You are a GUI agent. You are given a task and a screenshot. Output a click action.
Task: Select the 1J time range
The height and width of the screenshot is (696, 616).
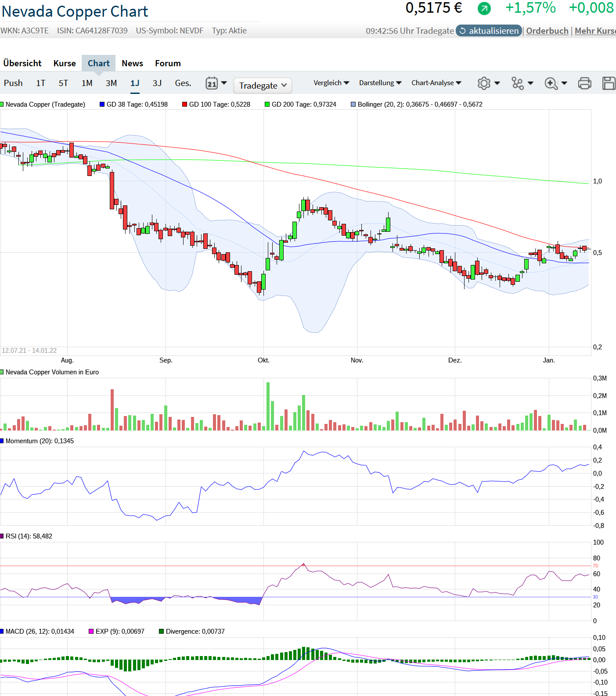click(x=135, y=83)
